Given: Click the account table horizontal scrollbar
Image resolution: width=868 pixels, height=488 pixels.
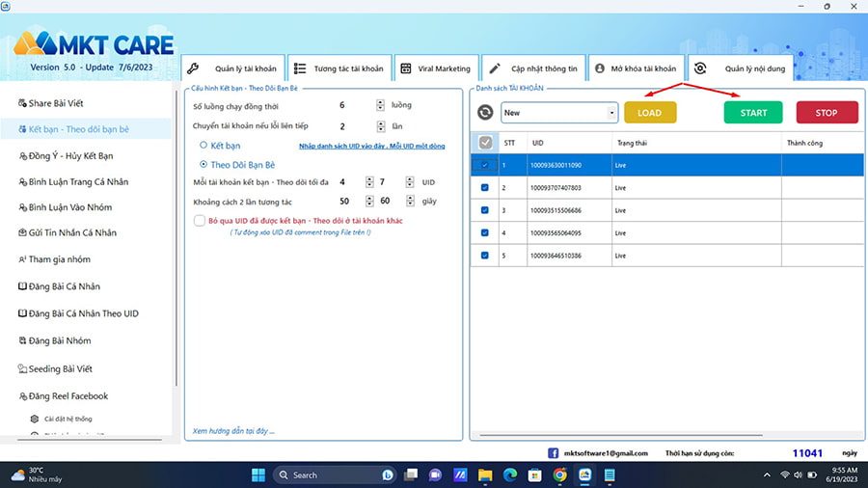Looking at the screenshot, I should point(621,435).
